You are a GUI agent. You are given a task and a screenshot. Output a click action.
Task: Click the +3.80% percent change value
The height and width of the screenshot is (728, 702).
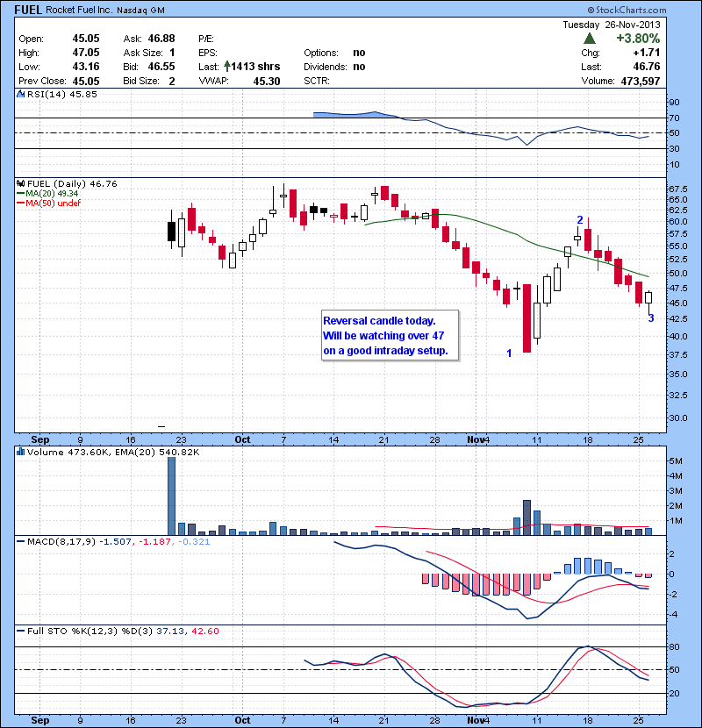point(638,38)
